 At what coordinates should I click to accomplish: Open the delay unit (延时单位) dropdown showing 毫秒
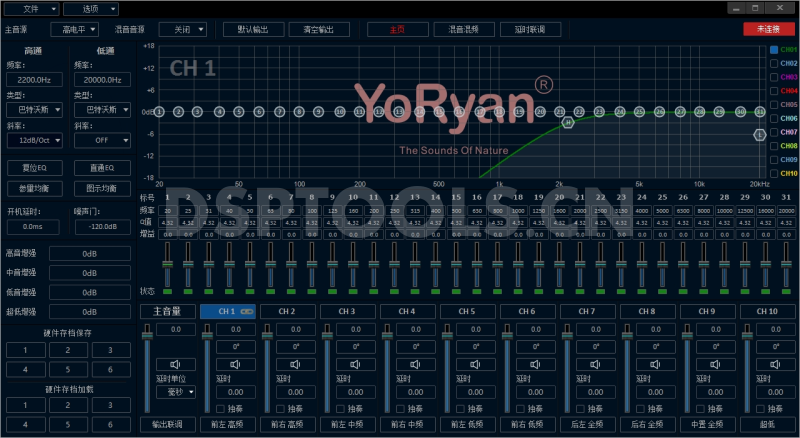[x=176, y=392]
